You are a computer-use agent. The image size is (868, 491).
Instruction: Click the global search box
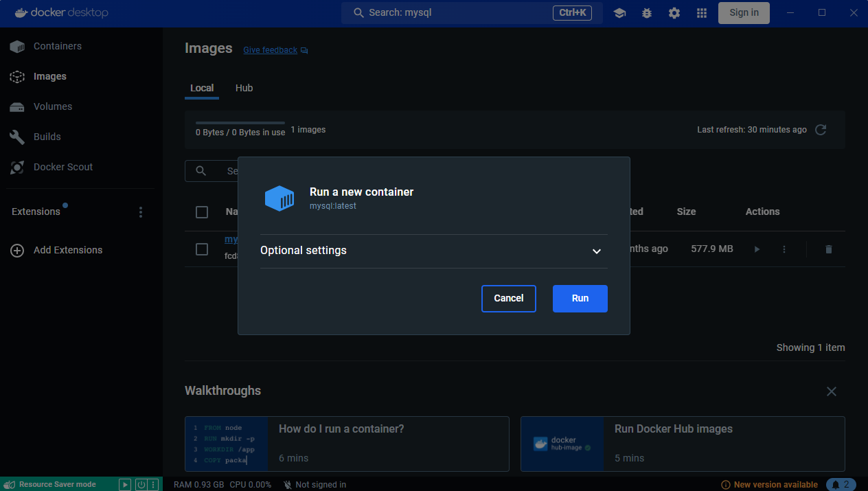(x=472, y=13)
